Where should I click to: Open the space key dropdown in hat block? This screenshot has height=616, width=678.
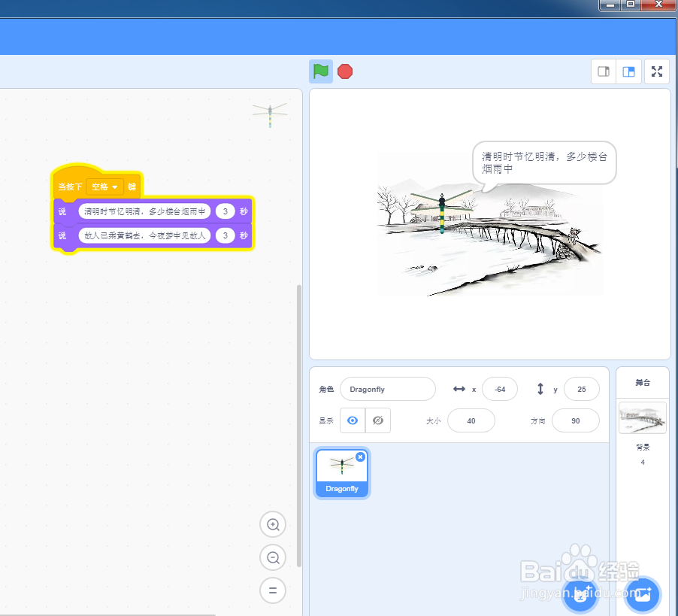click(x=105, y=187)
